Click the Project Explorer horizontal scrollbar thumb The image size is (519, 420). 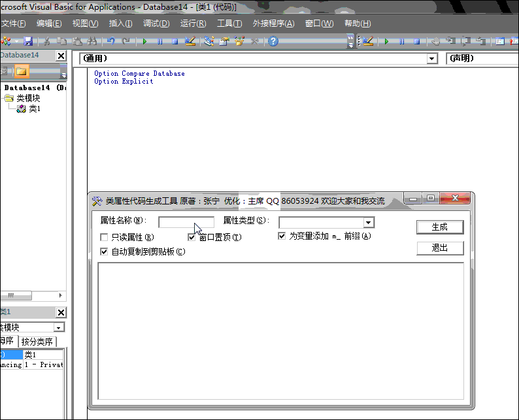click(x=16, y=295)
